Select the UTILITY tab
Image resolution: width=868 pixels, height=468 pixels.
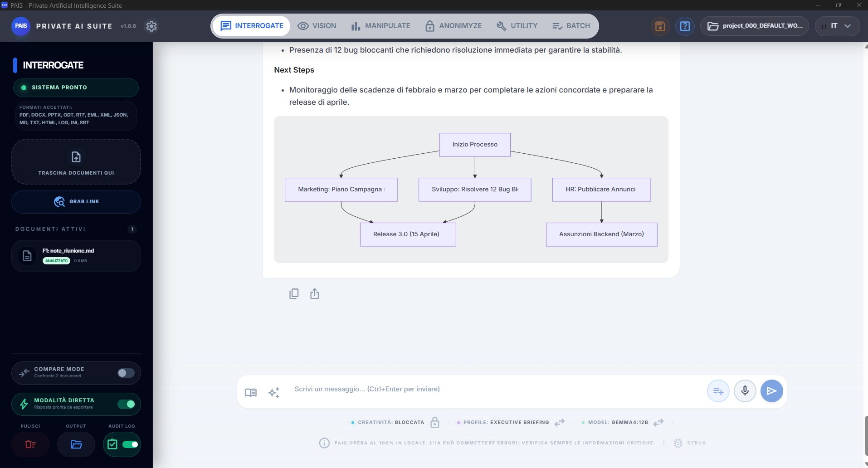point(517,26)
